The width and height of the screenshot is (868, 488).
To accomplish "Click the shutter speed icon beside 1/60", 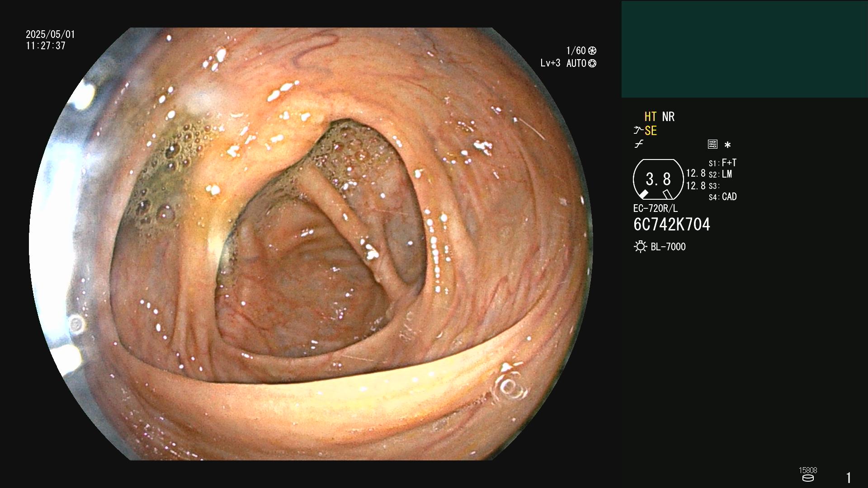I will pyautogui.click(x=592, y=51).
